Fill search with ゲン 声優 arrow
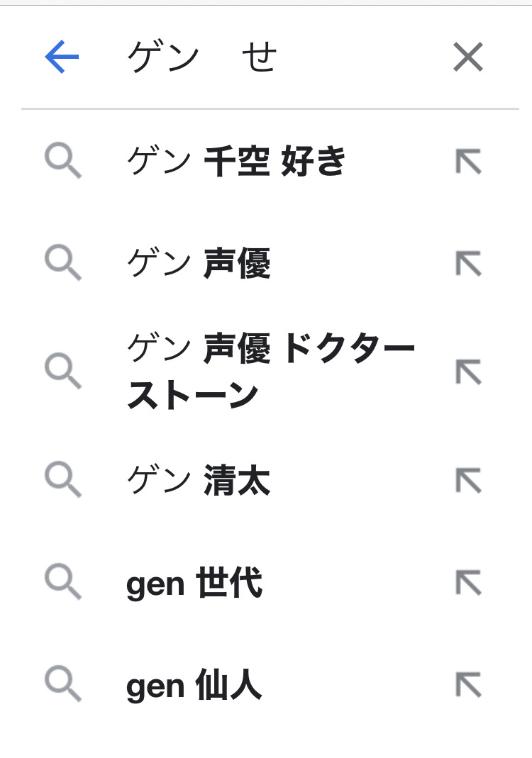 point(468,264)
